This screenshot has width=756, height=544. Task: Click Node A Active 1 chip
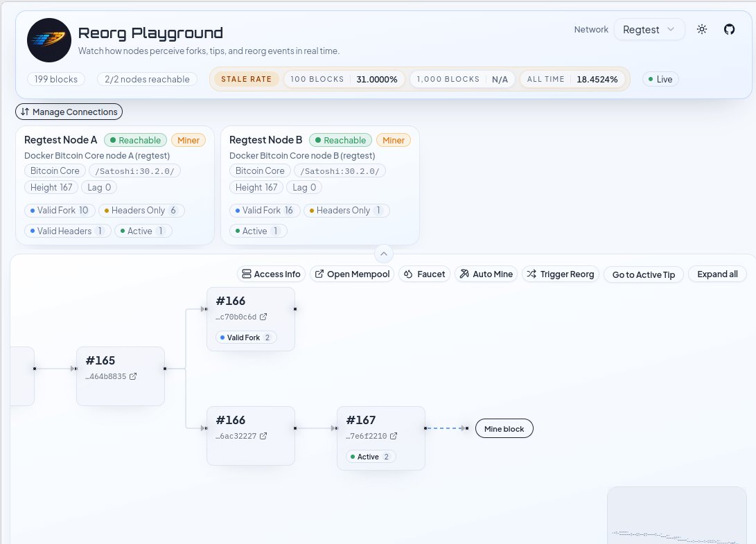click(143, 231)
